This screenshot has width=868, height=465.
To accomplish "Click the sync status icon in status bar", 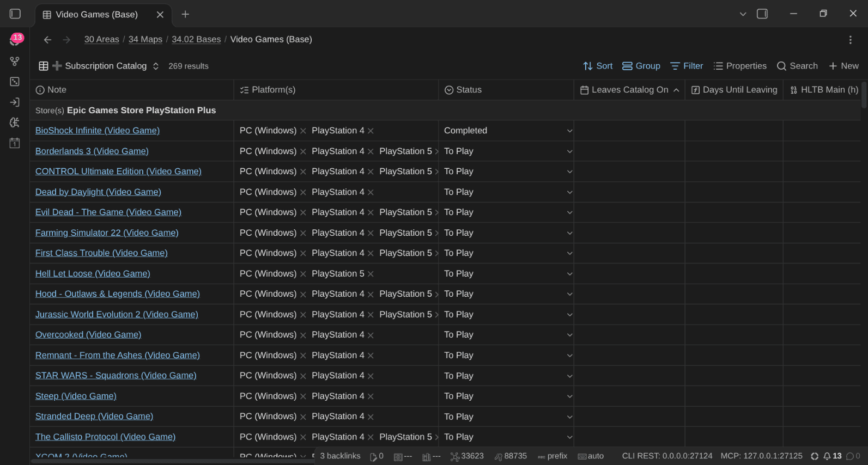I will click(815, 456).
